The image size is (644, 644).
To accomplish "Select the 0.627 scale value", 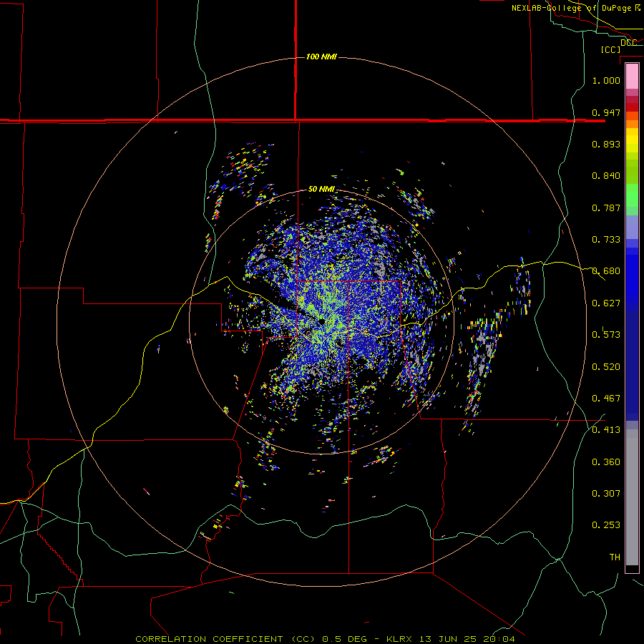I will click(x=606, y=303).
